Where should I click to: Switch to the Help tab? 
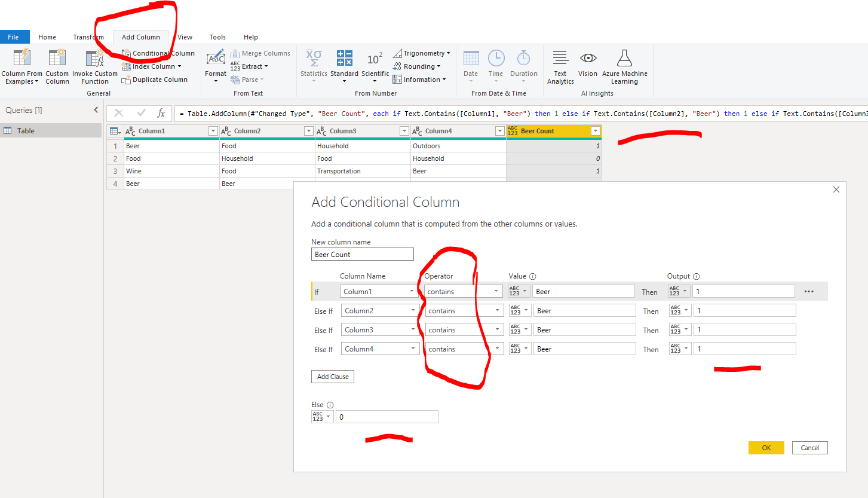click(x=251, y=37)
